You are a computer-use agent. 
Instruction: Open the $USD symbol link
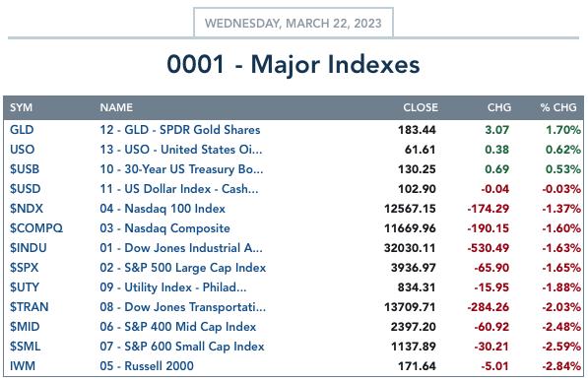coord(26,189)
